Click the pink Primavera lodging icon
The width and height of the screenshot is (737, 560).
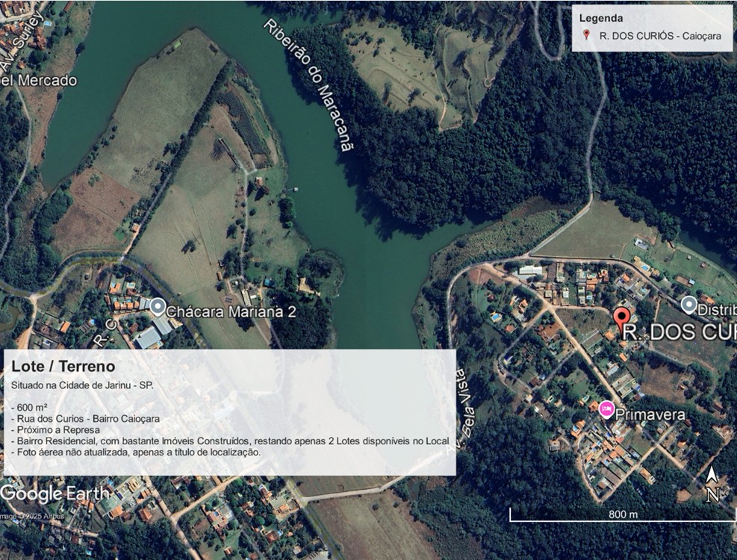(607, 408)
